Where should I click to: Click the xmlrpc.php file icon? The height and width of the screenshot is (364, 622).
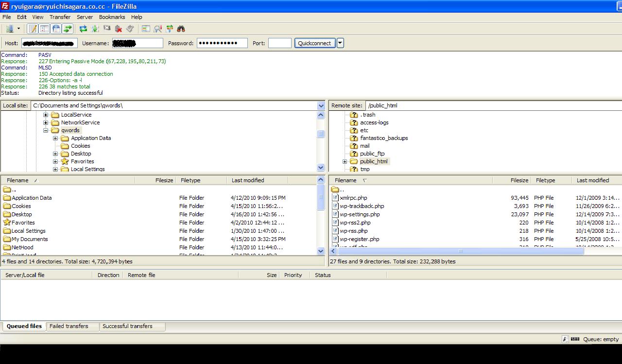[x=335, y=198]
